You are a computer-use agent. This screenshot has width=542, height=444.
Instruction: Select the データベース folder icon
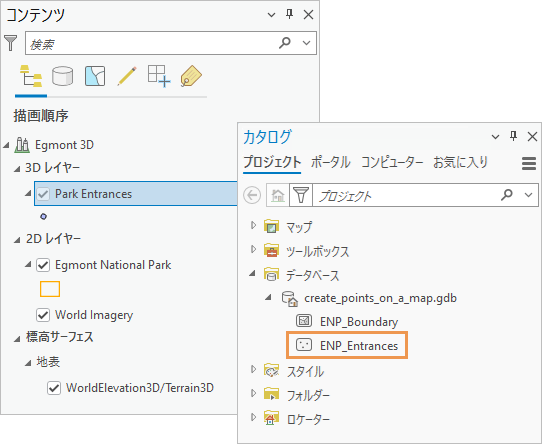(271, 274)
